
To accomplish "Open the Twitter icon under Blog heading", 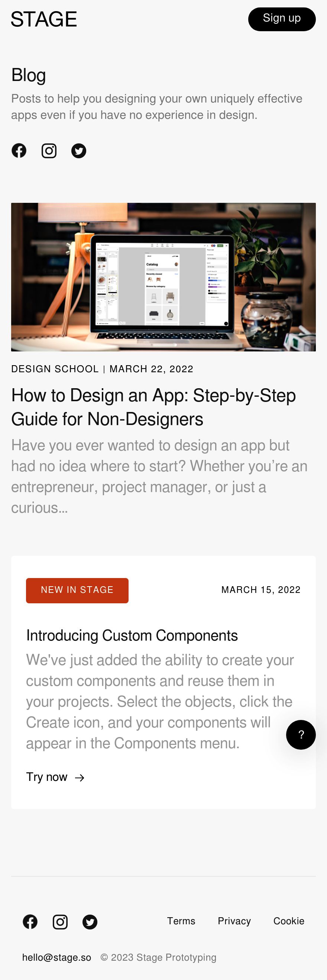I will (79, 151).
